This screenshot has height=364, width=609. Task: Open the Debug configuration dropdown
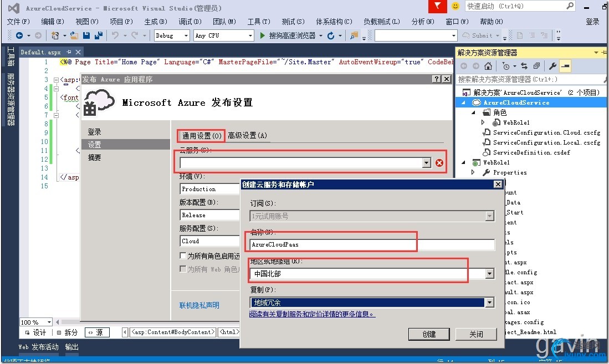[186, 36]
